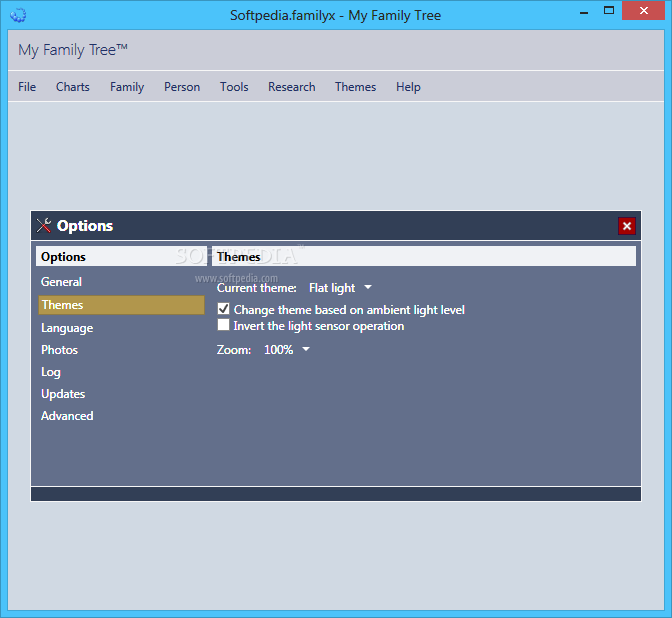Image resolution: width=672 pixels, height=618 pixels.
Task: Click the app logo icon in title bar
Action: pyautogui.click(x=18, y=15)
